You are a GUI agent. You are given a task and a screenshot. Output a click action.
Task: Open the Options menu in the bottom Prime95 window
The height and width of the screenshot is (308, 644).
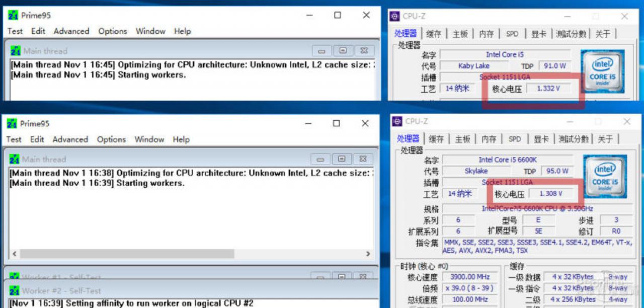point(111,139)
